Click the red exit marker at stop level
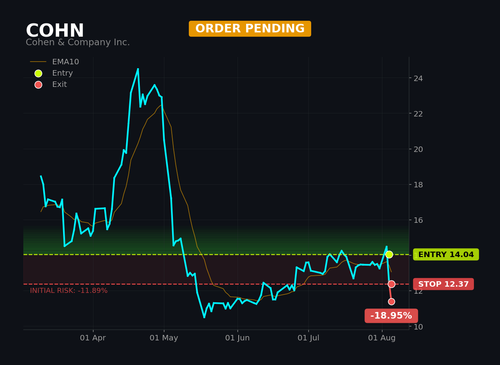The height and width of the screenshot is (365, 500). click(x=392, y=284)
